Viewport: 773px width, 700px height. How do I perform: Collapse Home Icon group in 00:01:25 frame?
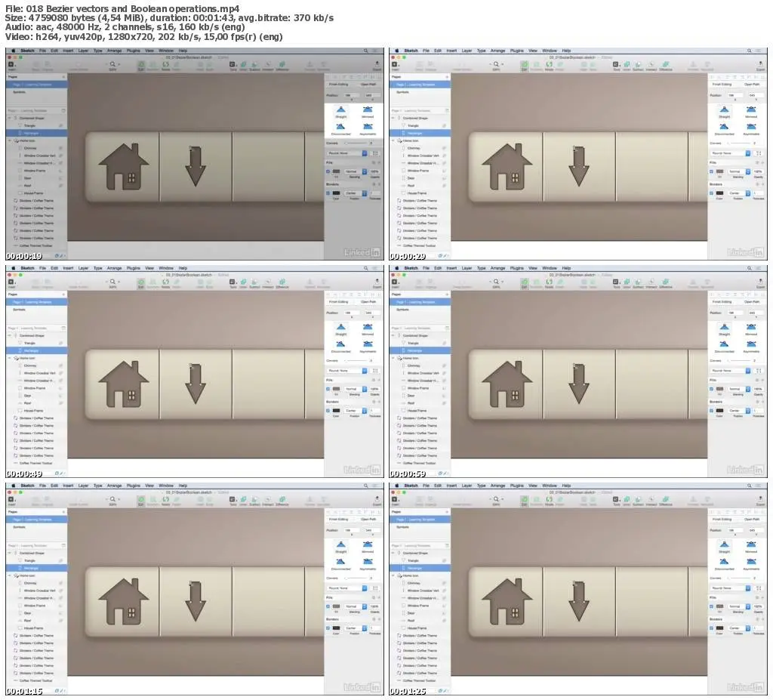pyautogui.click(x=393, y=575)
